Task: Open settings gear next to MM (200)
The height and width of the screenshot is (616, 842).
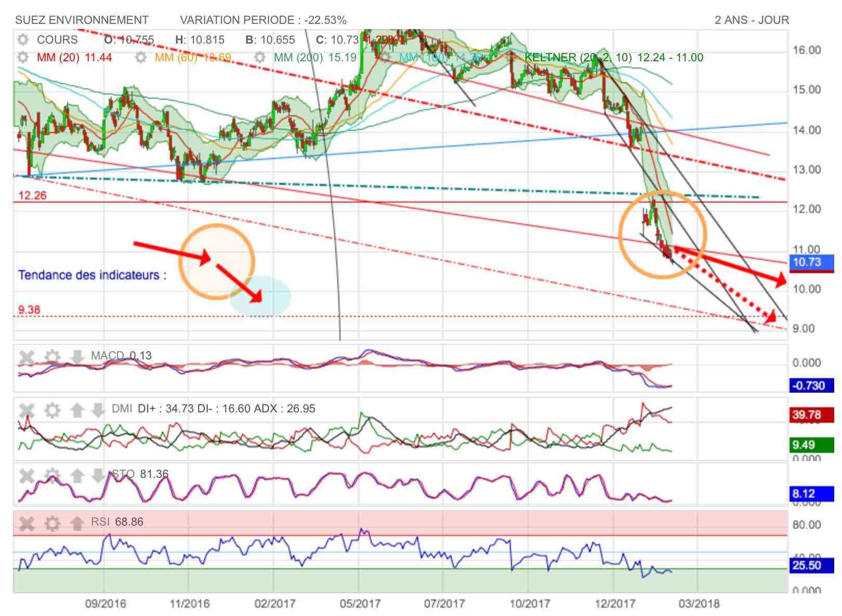Action: [260, 57]
